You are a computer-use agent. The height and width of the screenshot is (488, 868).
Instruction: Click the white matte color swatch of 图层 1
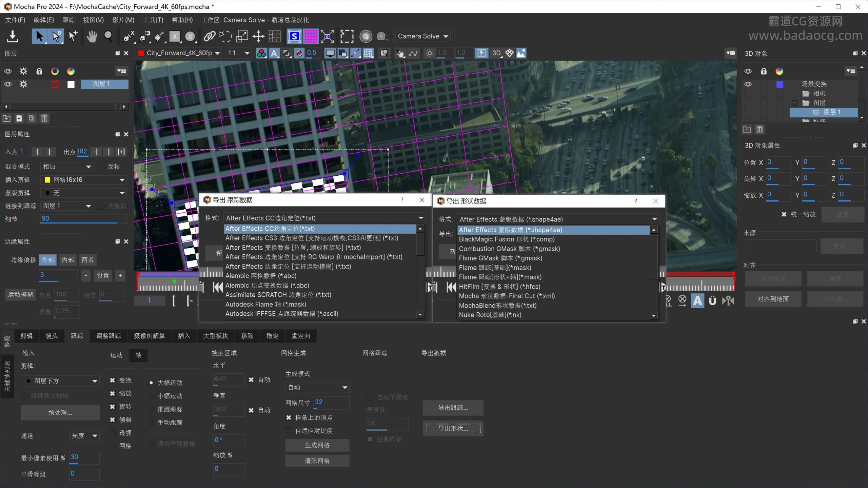[x=71, y=84]
